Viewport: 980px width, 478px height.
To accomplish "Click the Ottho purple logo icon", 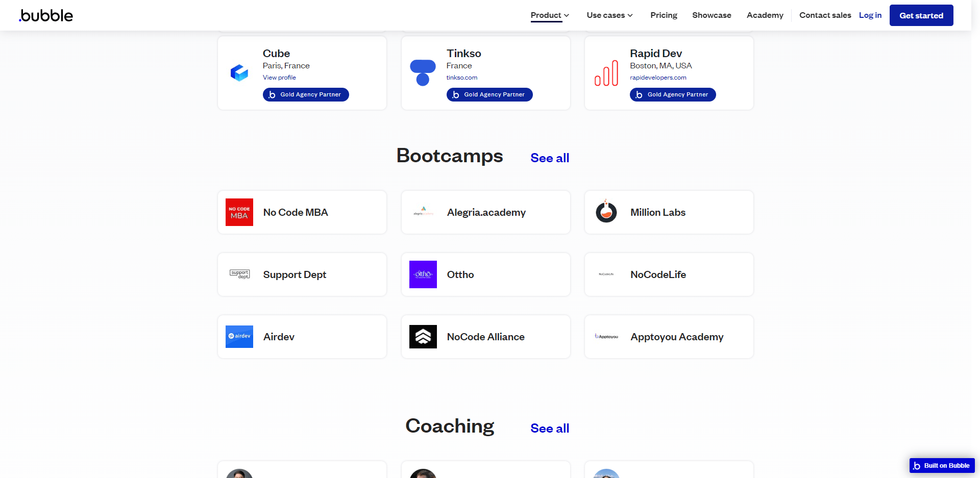I will (423, 274).
